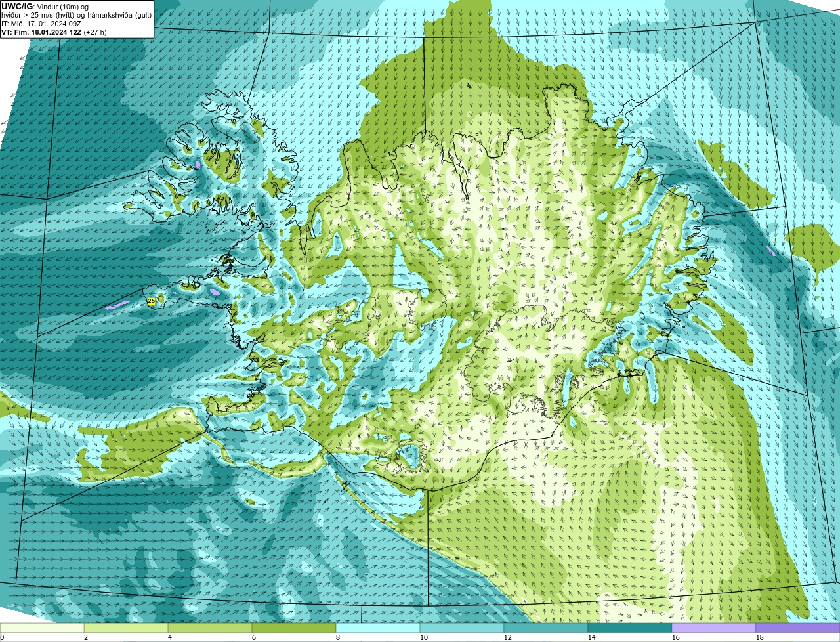Click the 0–2 m/s pale yellow legend swatch
840x642 pixels.
pyautogui.click(x=42, y=628)
